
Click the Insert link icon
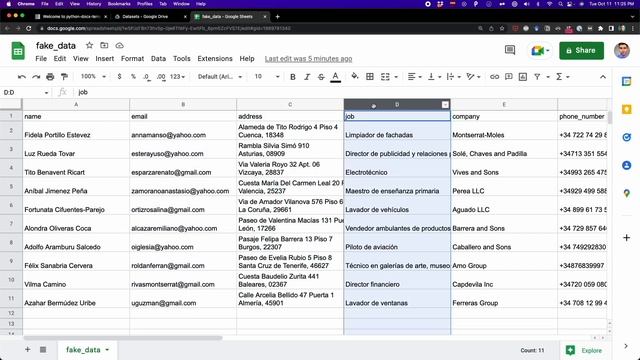tap(494, 77)
